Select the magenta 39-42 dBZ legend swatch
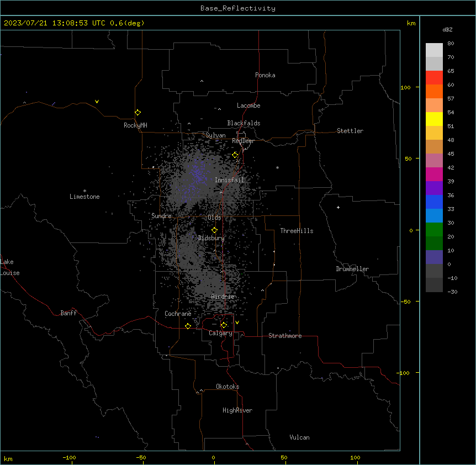 pos(434,174)
